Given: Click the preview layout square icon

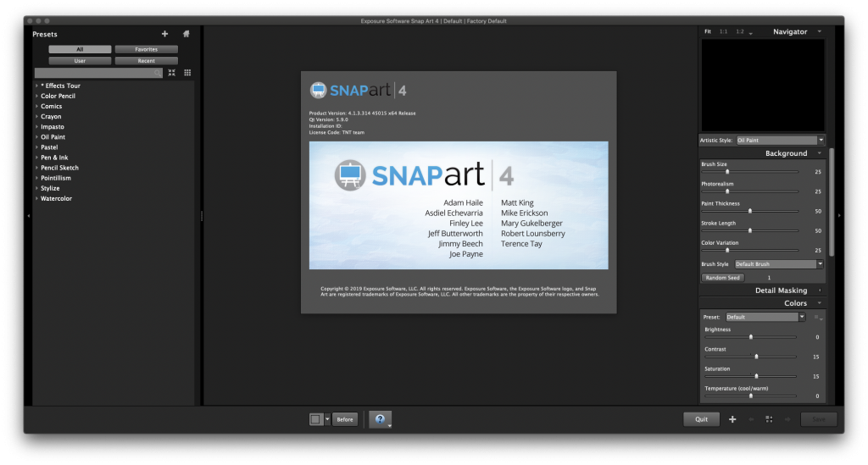Looking at the screenshot, I should click(315, 419).
